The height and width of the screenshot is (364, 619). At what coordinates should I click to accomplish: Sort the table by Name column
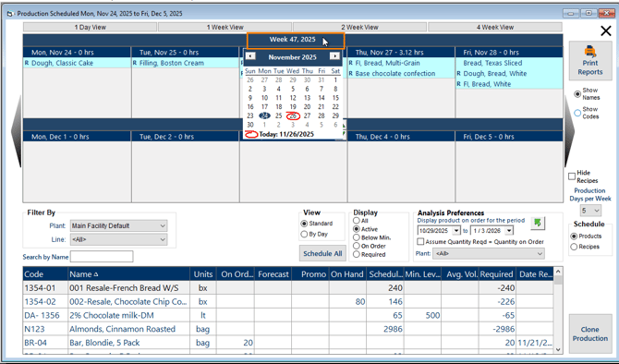(128, 274)
